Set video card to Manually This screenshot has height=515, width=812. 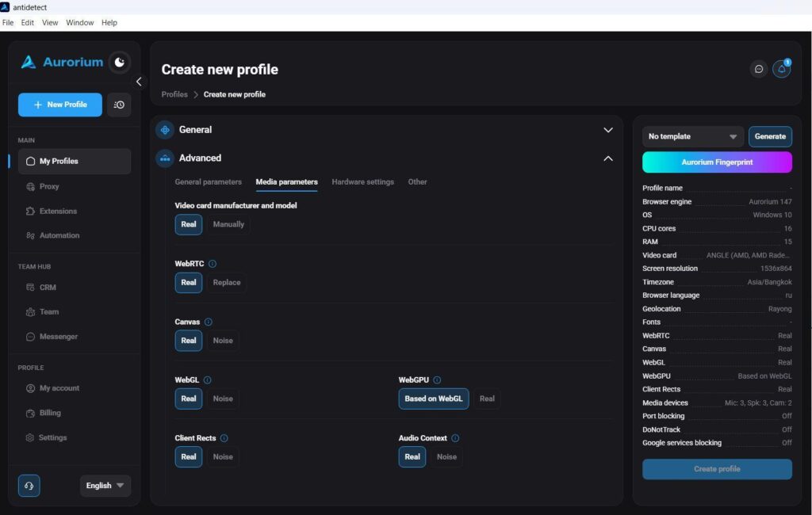[228, 225]
